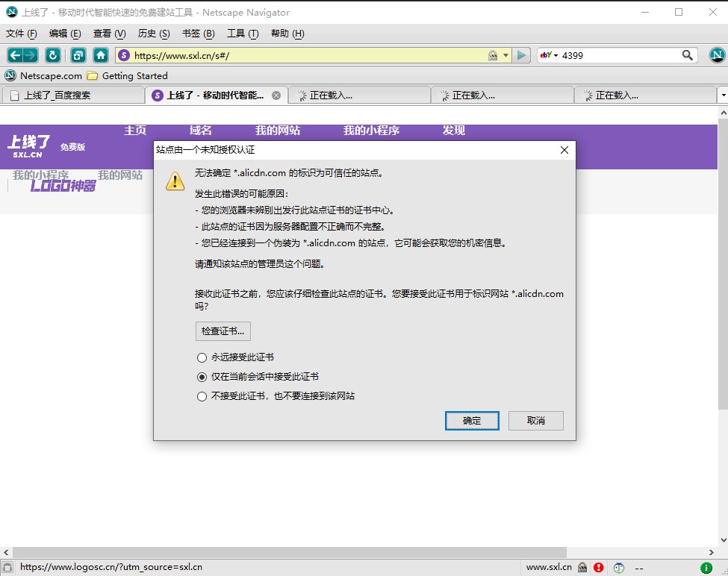The height and width of the screenshot is (576, 728).
Task: Click the gray 我的网站 link below header
Action: (x=120, y=175)
